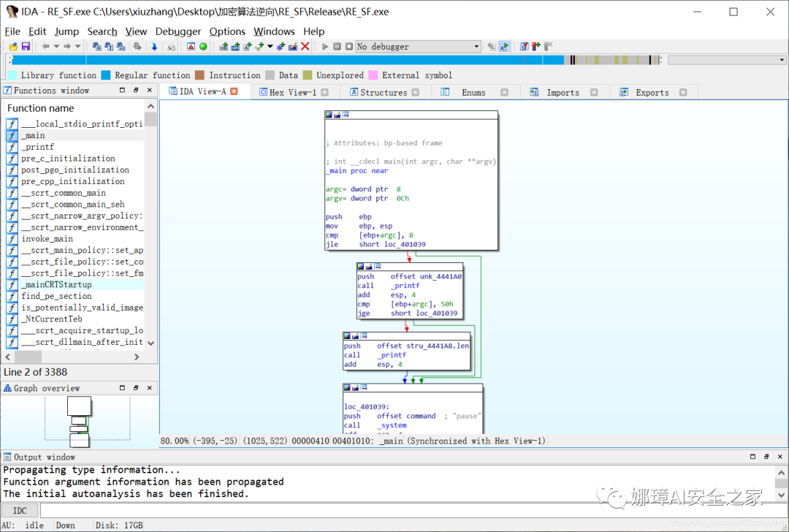The image size is (789, 532).
Task: Click the graph overview thumbnail
Action: [x=80, y=422]
